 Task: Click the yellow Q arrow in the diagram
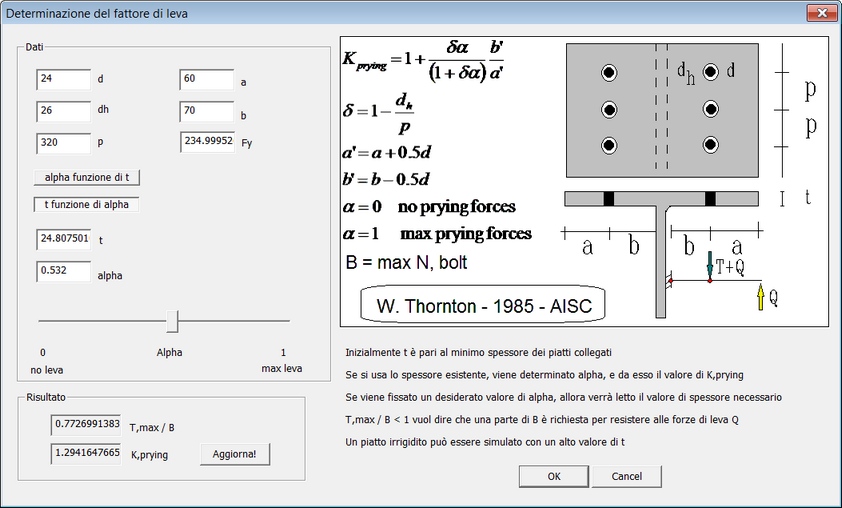(760, 296)
